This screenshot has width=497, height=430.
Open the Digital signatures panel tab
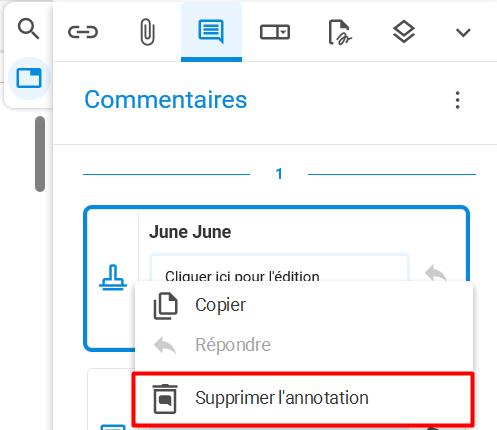tap(340, 32)
